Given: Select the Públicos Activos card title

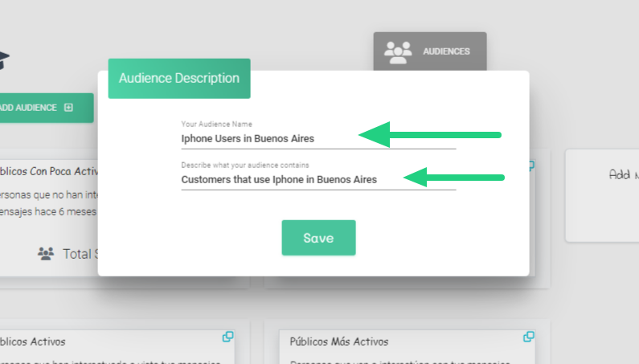Looking at the screenshot, I should pyautogui.click(x=33, y=342).
